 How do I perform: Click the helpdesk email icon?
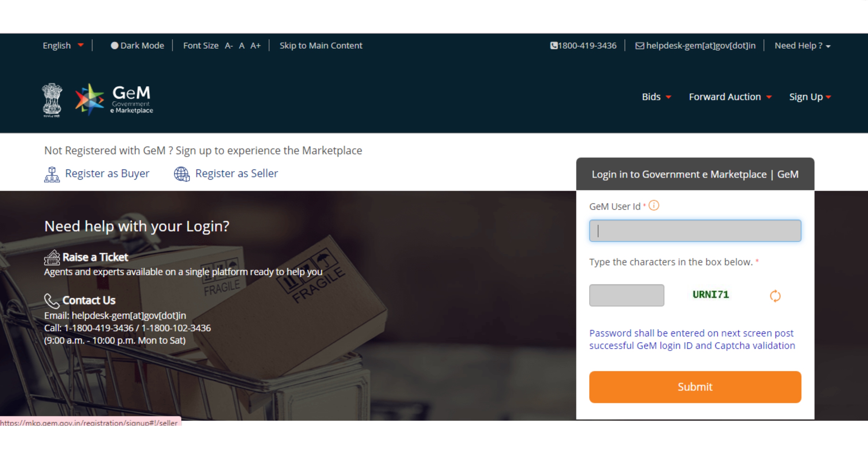tap(639, 45)
